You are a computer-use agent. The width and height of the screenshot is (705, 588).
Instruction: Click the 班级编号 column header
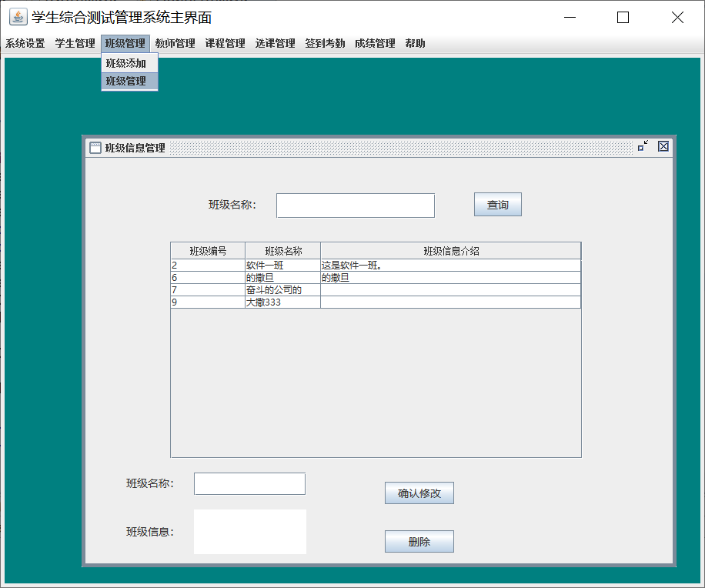pos(208,251)
